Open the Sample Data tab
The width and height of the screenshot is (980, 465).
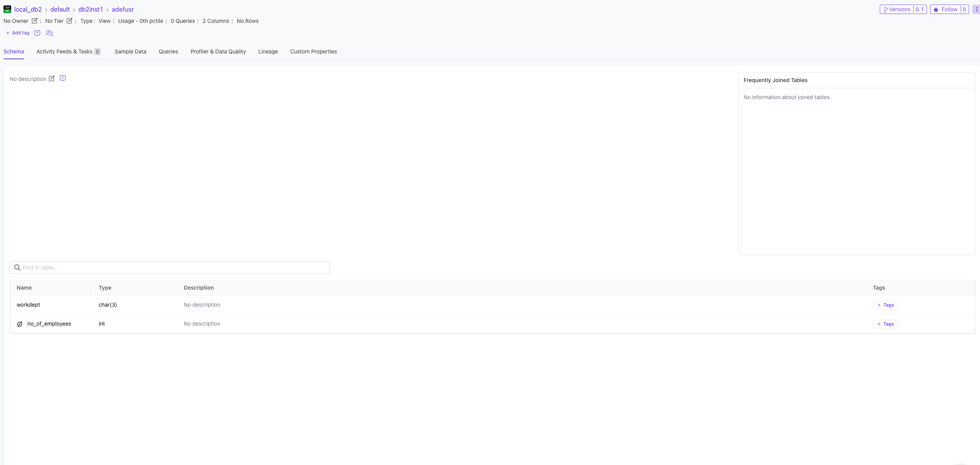point(130,51)
